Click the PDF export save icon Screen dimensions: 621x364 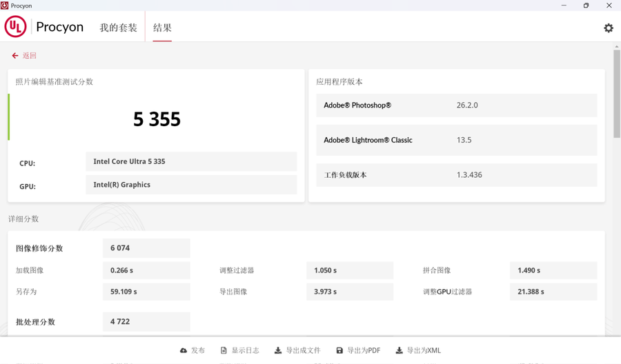339,350
